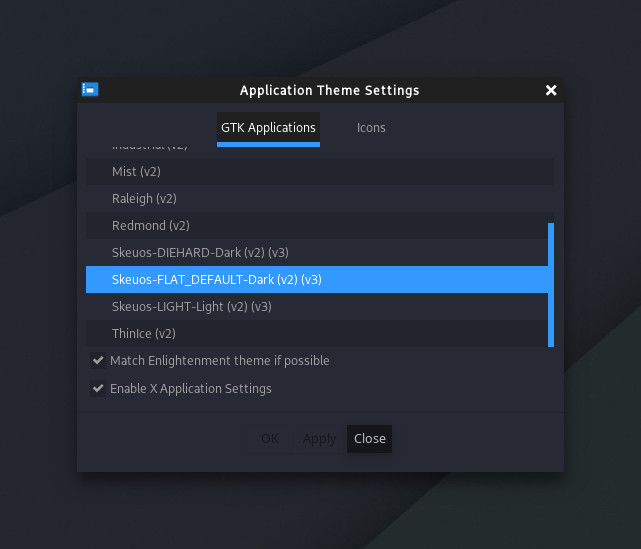Switch to the GTK Applications tab
641x549 pixels.
click(x=268, y=128)
